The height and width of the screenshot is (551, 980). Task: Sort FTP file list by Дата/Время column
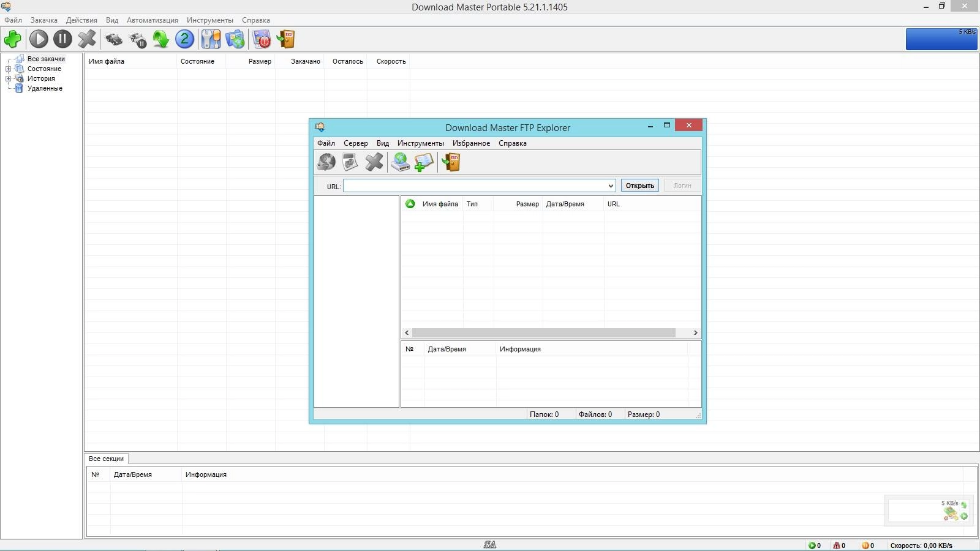coord(573,204)
